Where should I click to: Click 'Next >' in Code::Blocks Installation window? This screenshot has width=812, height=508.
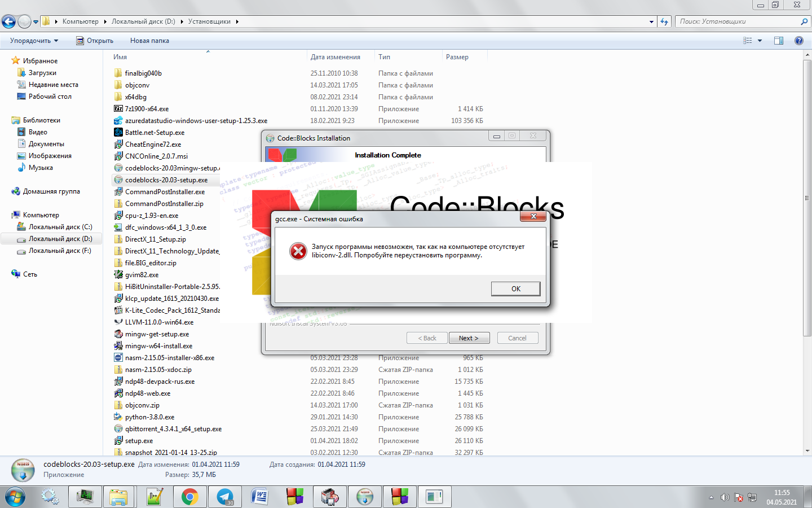(x=469, y=338)
